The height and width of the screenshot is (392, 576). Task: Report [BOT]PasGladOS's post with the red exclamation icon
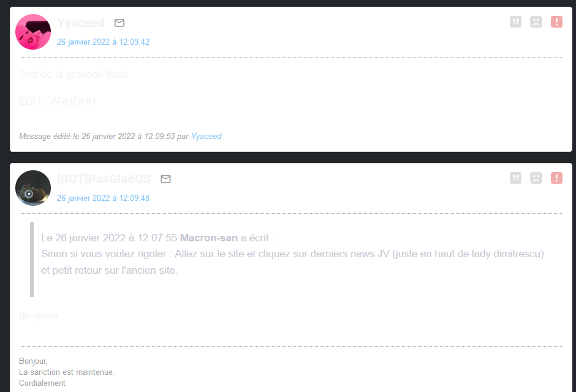556,178
